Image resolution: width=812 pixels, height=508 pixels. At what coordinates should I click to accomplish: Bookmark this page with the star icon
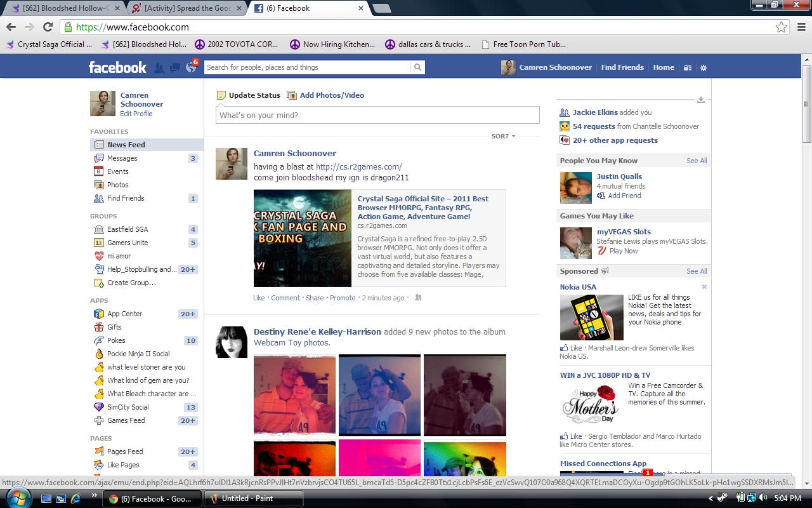pyautogui.click(x=781, y=27)
